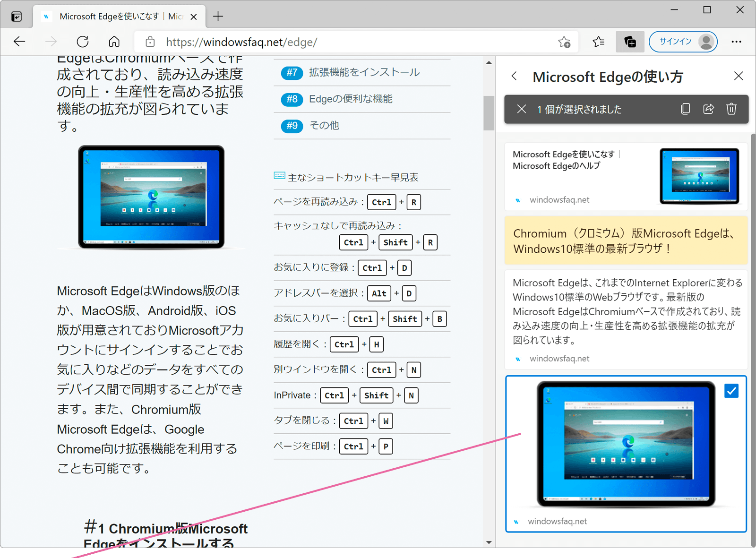Uncheck the selected image card checkbox
Viewport: 756px width, 558px height.
pos(731,391)
